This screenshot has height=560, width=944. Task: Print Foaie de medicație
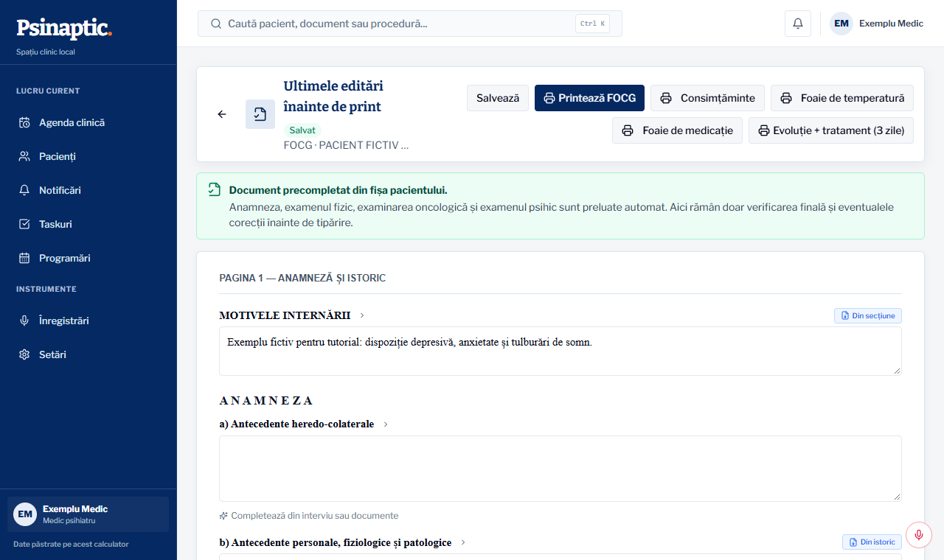coord(677,130)
